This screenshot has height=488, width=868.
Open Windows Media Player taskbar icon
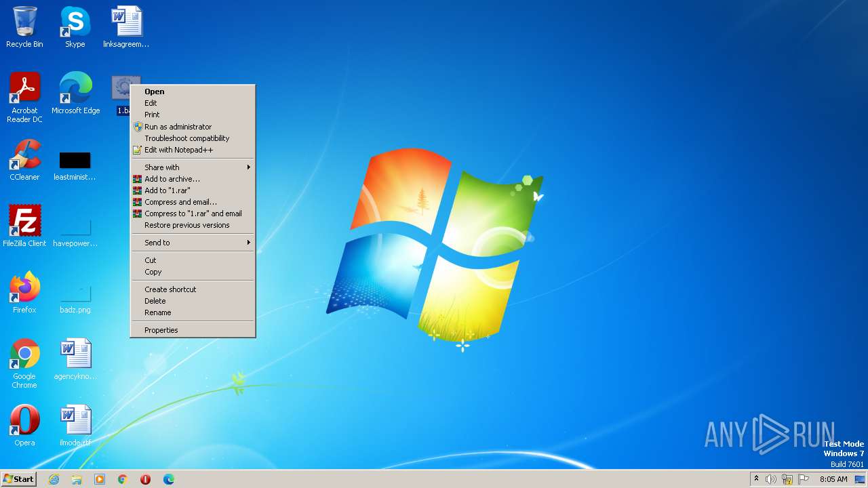(x=100, y=479)
